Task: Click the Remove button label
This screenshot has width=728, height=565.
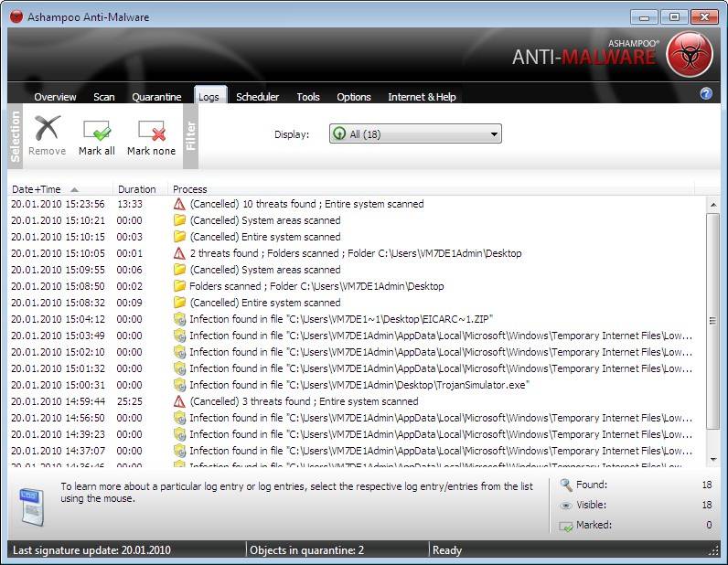Action: pos(48,151)
